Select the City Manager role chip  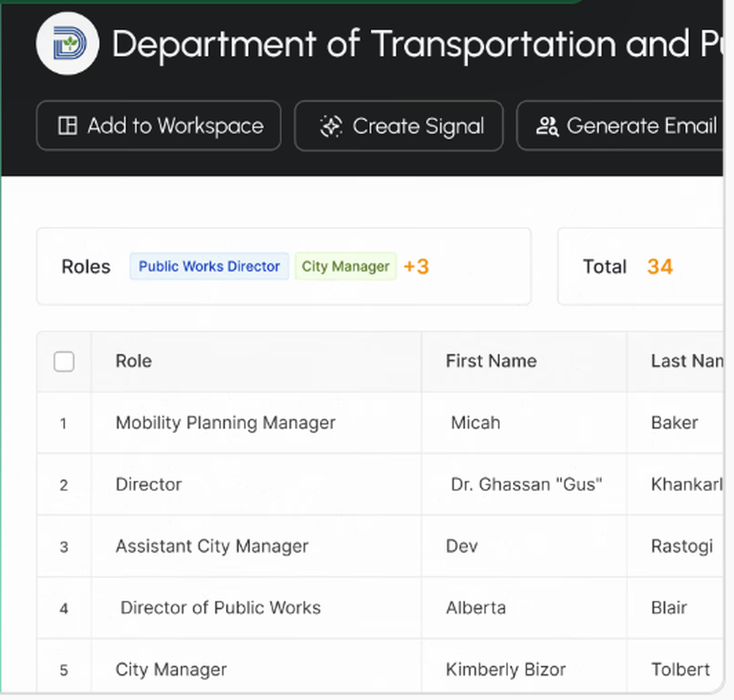(345, 266)
